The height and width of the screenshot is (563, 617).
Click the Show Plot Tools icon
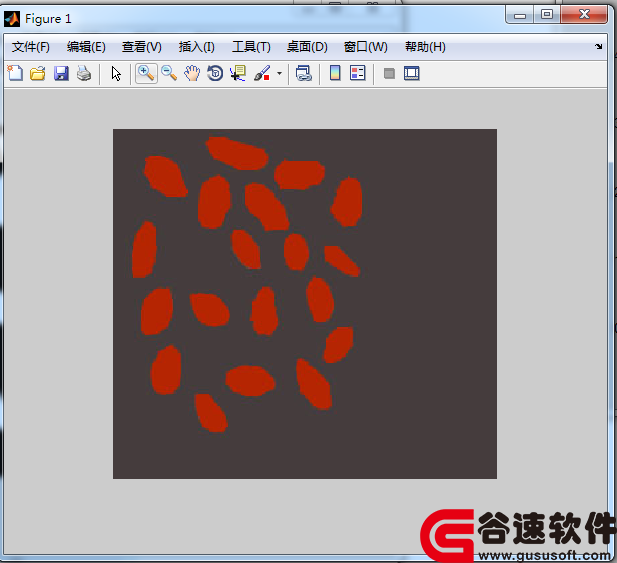point(412,73)
